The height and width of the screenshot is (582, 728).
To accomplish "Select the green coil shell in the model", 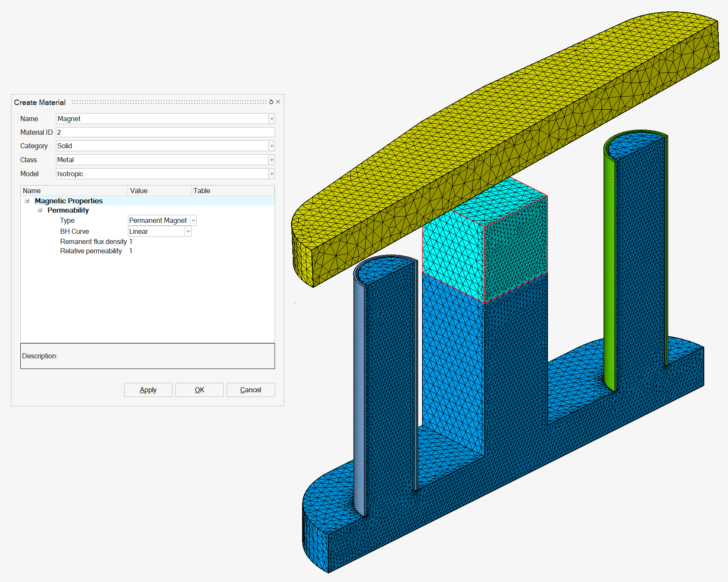I will pos(609,275).
